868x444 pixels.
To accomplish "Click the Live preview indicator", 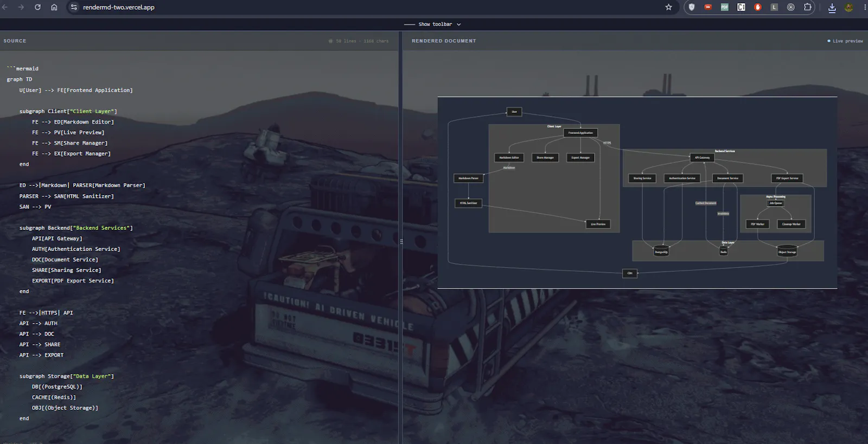I will [x=845, y=41].
